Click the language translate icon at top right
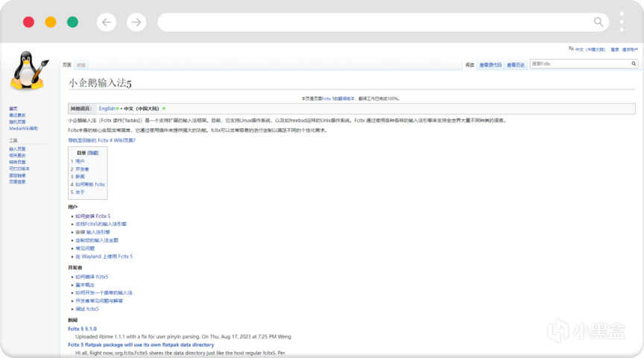The width and height of the screenshot is (644, 358). [571, 49]
